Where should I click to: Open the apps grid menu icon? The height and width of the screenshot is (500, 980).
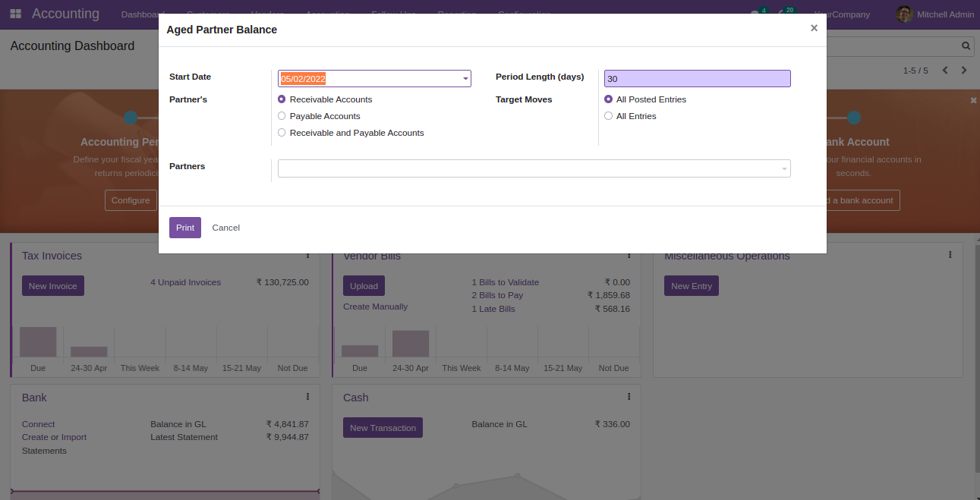pyautogui.click(x=15, y=14)
